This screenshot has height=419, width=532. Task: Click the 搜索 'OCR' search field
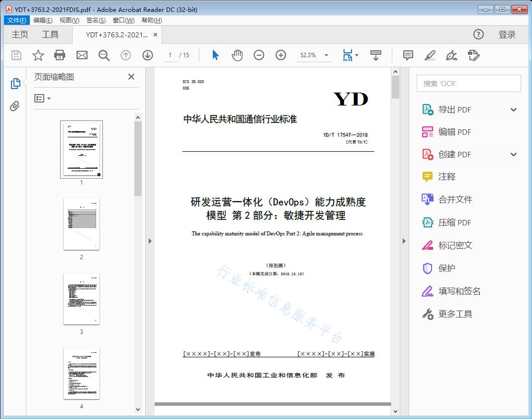(468, 83)
